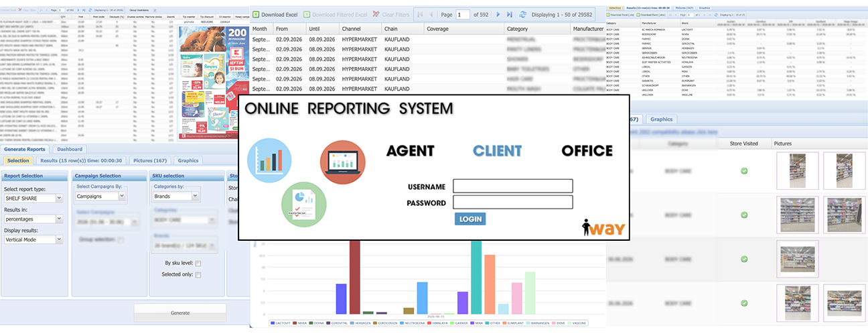868x334 pixels.
Task: Open Results (15 row(s)) tab in lower-left window
Action: pyautogui.click(x=80, y=160)
